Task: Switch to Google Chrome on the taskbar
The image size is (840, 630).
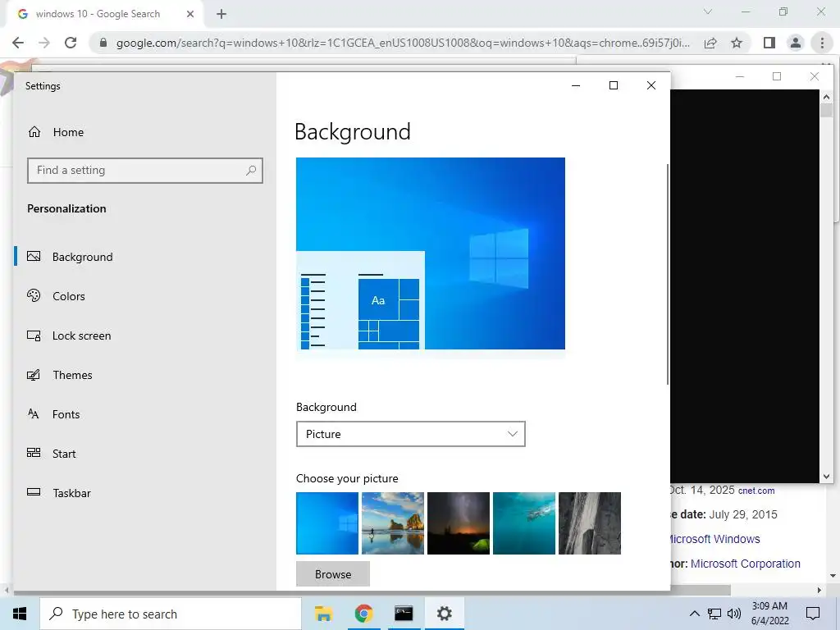Action: tap(363, 614)
